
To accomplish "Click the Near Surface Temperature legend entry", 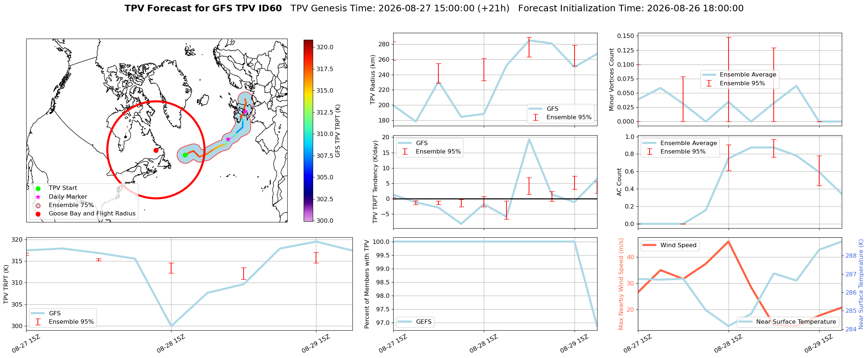I will (x=788, y=322).
